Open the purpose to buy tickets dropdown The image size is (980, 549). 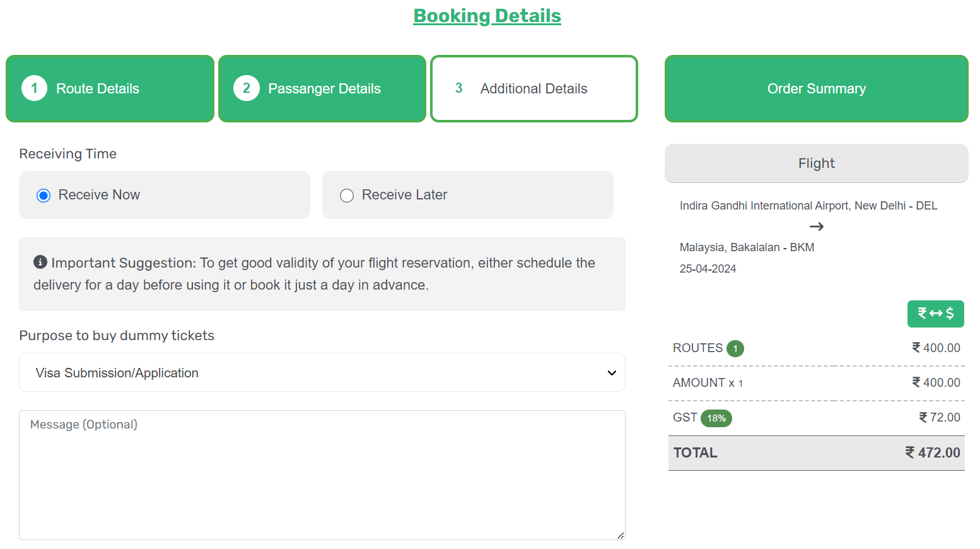pos(322,372)
